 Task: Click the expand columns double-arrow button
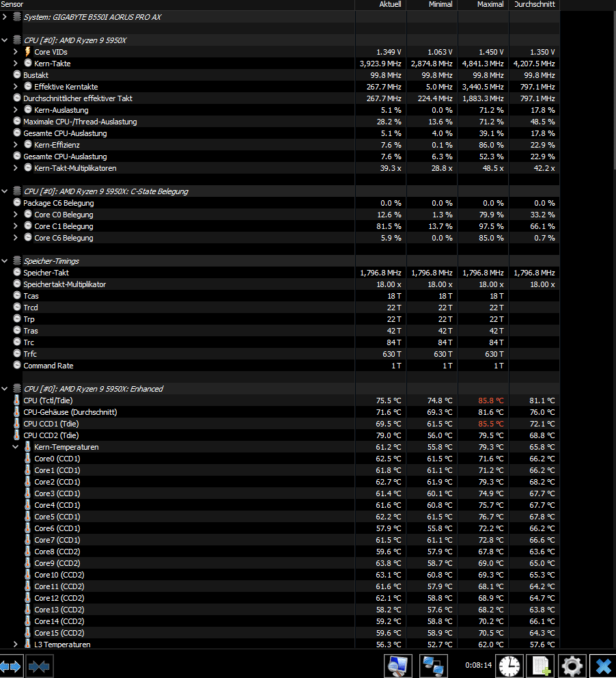click(10, 666)
